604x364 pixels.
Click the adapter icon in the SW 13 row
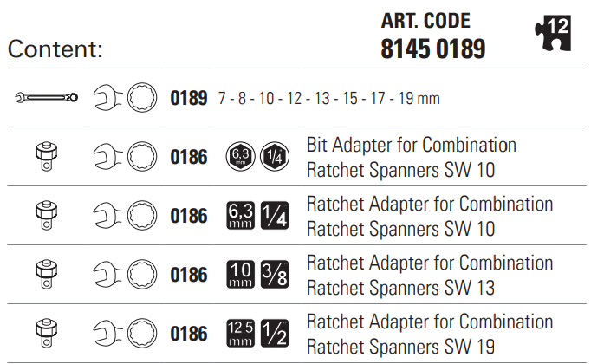47,275
